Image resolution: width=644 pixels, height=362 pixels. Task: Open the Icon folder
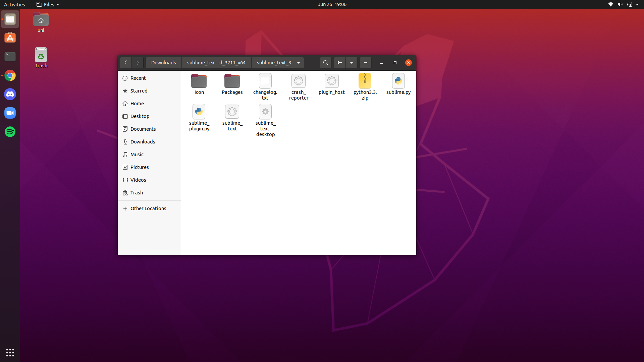[199, 84]
